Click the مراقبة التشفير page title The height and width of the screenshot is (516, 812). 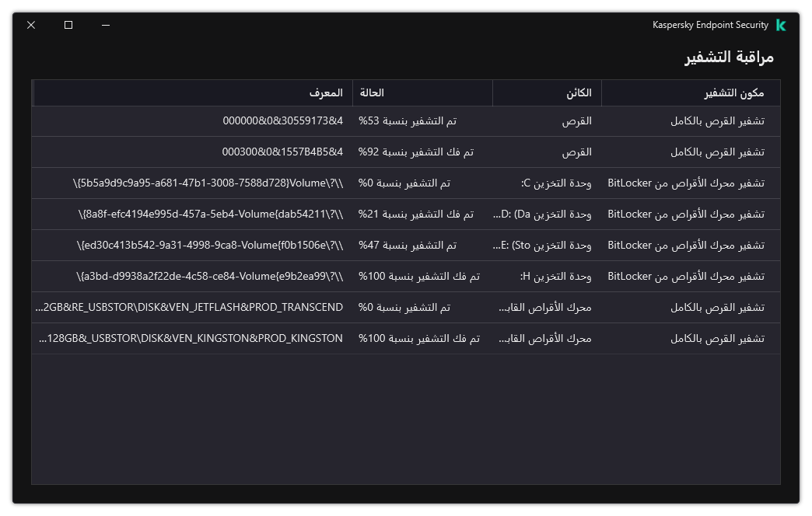[x=730, y=57]
